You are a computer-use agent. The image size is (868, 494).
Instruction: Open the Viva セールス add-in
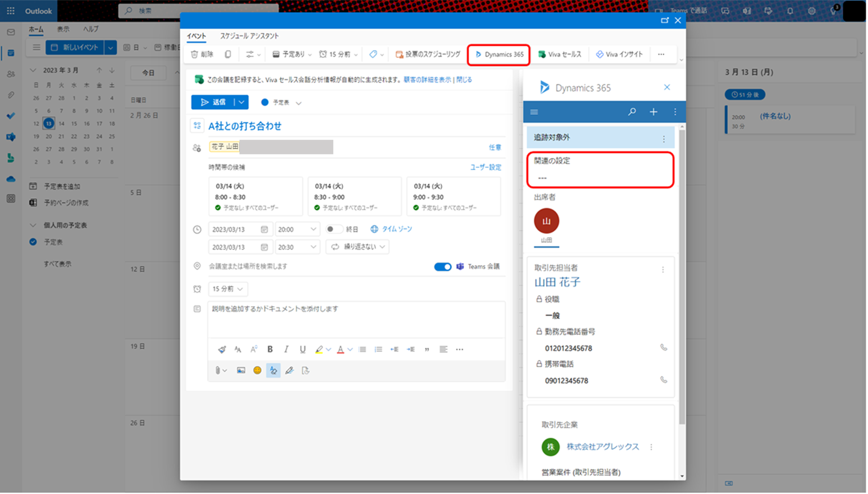560,54
